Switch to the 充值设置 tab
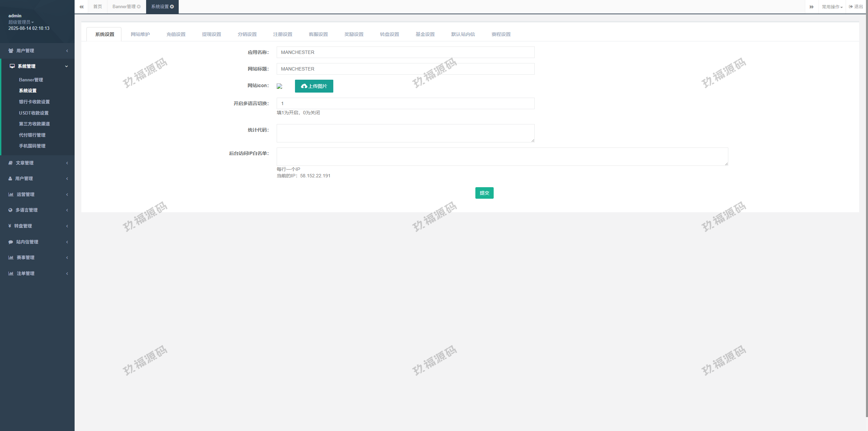The width and height of the screenshot is (868, 431). tap(176, 34)
